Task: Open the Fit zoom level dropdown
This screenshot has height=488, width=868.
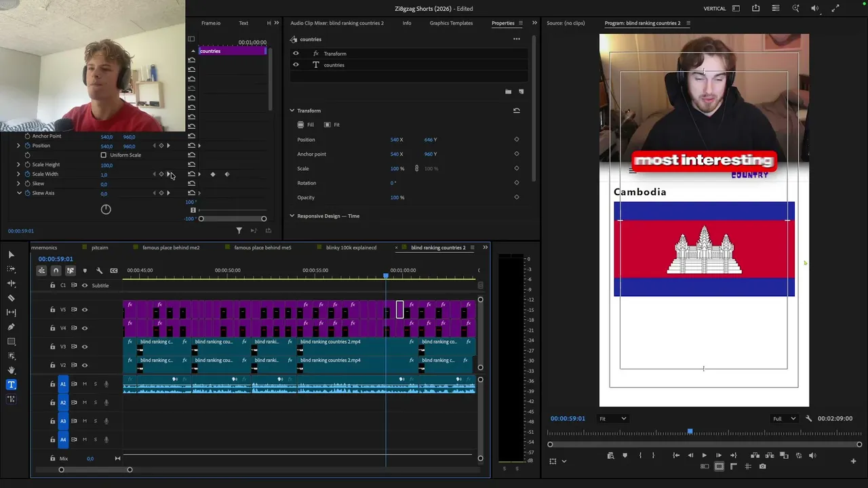Action: click(612, 418)
